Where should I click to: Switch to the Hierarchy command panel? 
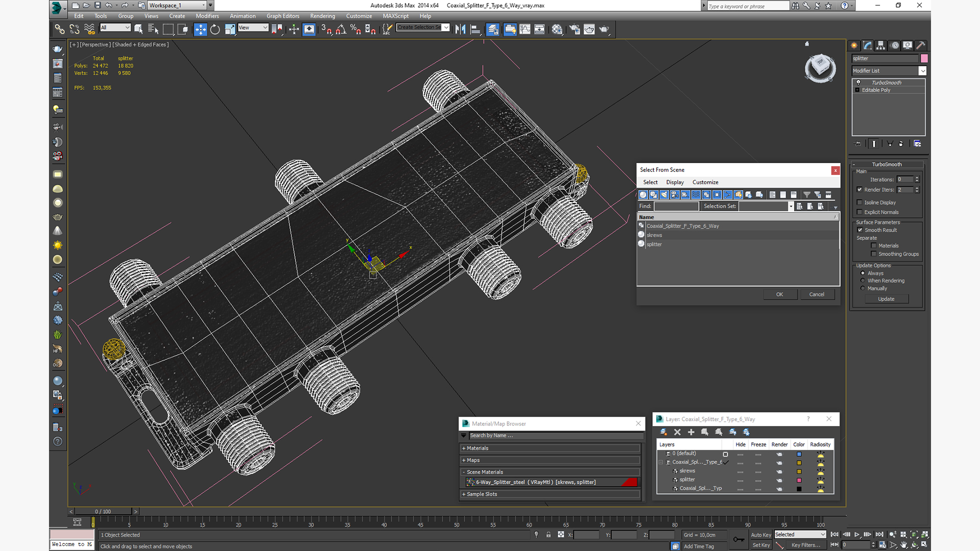881,45
